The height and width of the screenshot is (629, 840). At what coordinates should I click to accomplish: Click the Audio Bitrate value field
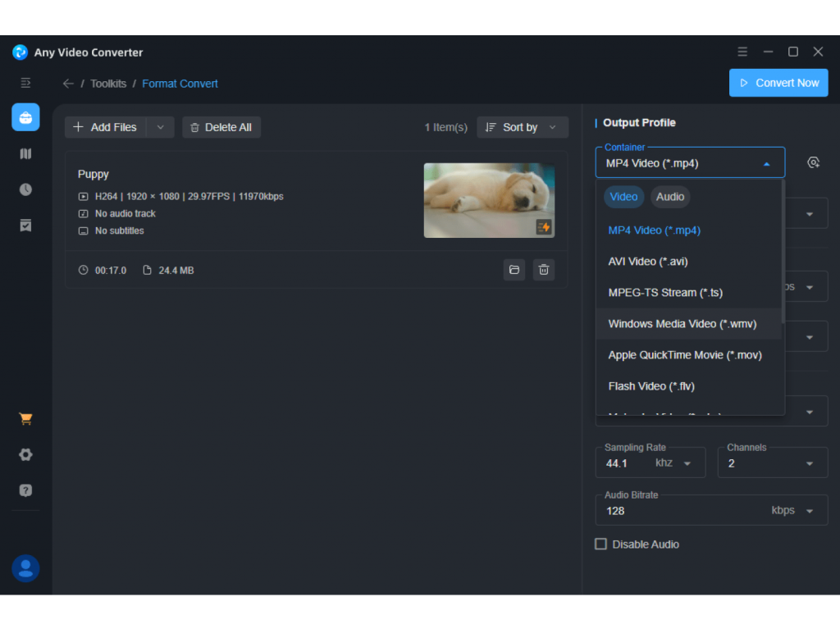[683, 511]
